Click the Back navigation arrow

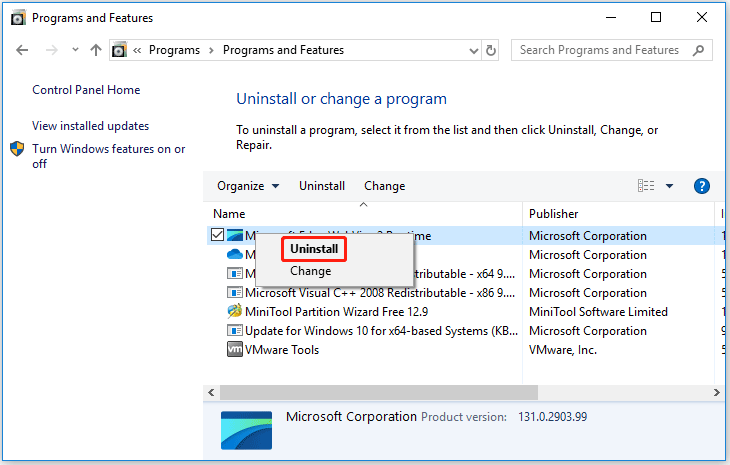click(22, 50)
